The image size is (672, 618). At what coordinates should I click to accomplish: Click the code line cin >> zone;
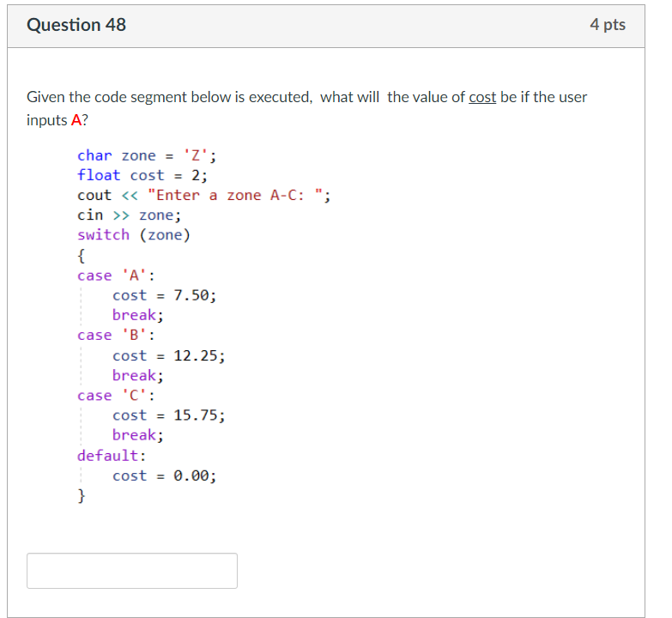click(x=129, y=215)
